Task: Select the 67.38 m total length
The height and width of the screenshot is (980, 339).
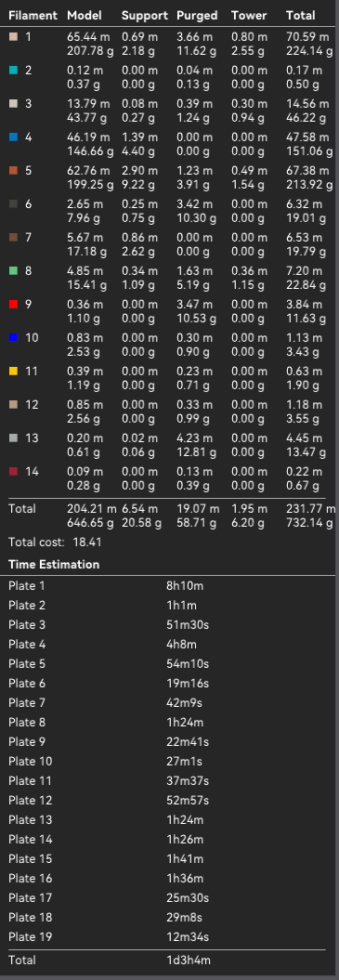Action: point(307,171)
